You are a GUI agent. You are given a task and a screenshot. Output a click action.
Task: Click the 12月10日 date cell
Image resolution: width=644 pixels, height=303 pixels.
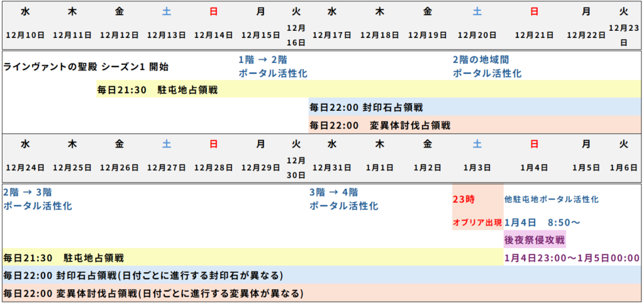click(25, 35)
